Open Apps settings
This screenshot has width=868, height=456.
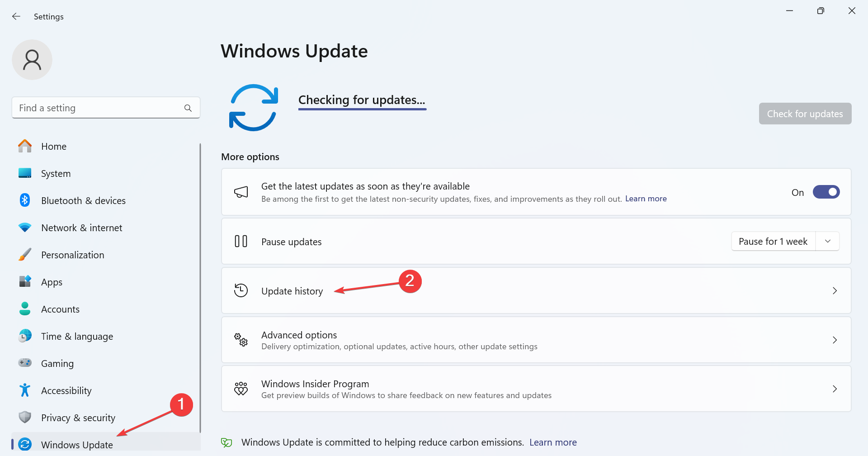tap(105, 282)
